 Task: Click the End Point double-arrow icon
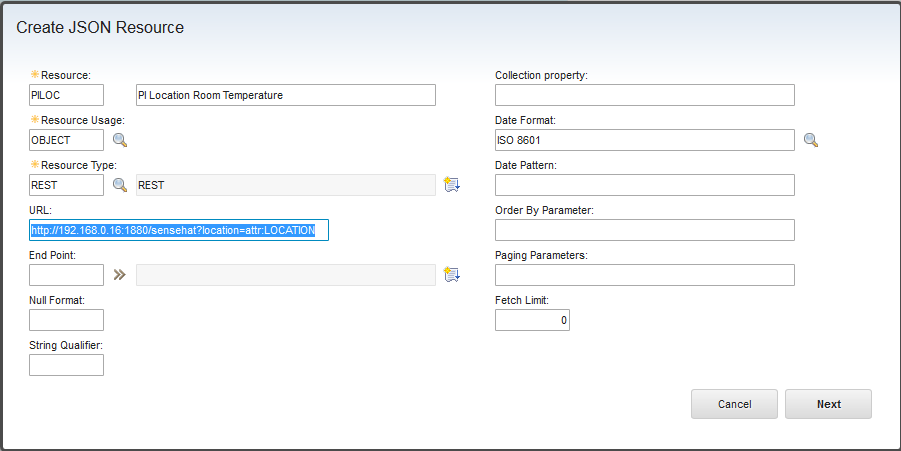(120, 275)
